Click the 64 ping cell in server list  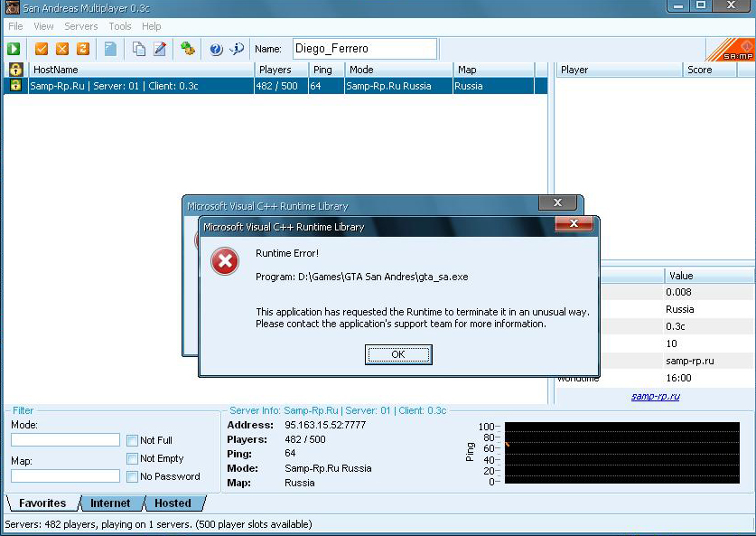click(x=315, y=86)
